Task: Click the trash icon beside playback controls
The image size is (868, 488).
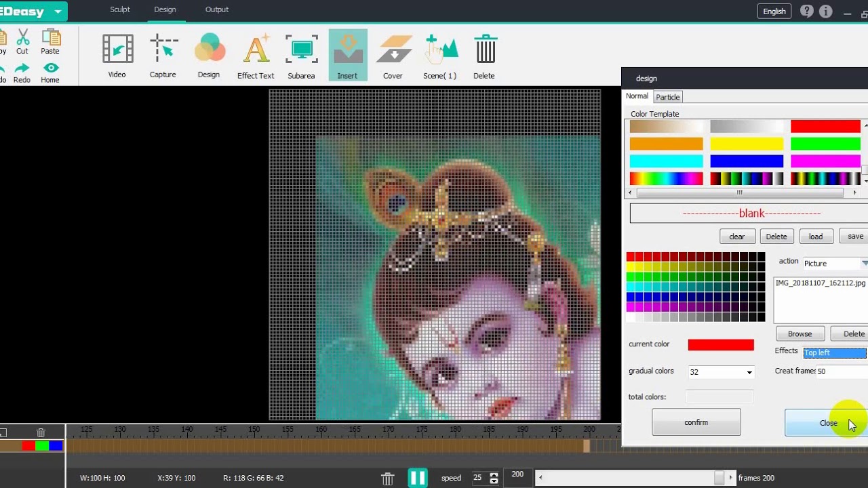Action: pyautogui.click(x=387, y=479)
